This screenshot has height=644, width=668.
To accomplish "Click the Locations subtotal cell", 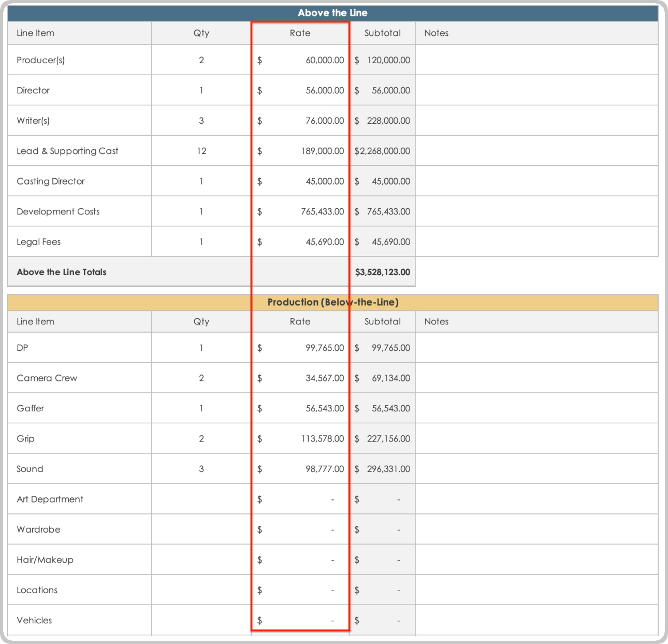I will tap(382, 590).
